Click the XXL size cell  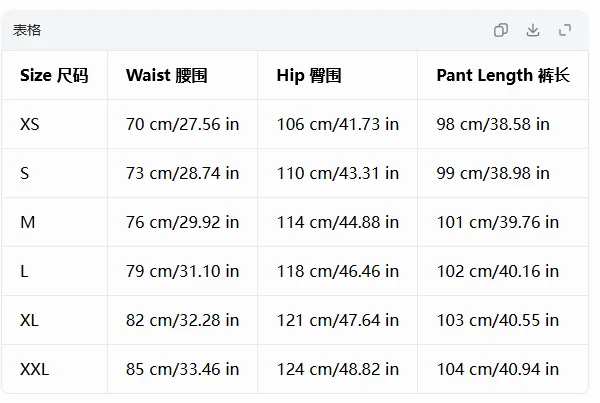tap(34, 369)
